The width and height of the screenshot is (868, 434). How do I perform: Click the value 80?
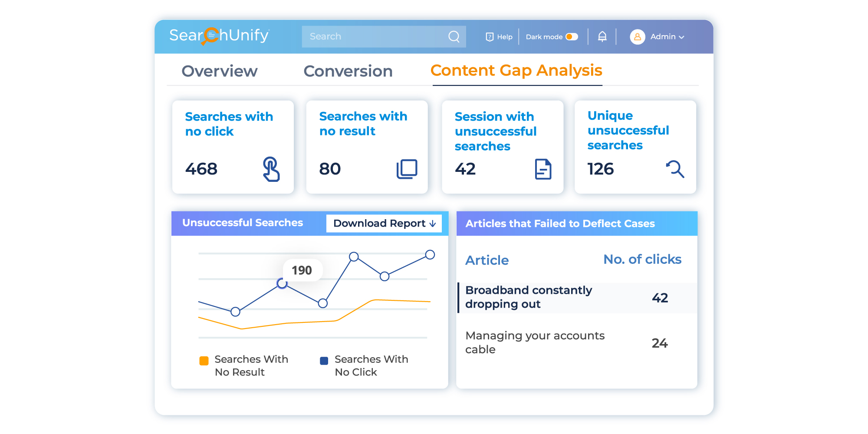click(x=330, y=169)
